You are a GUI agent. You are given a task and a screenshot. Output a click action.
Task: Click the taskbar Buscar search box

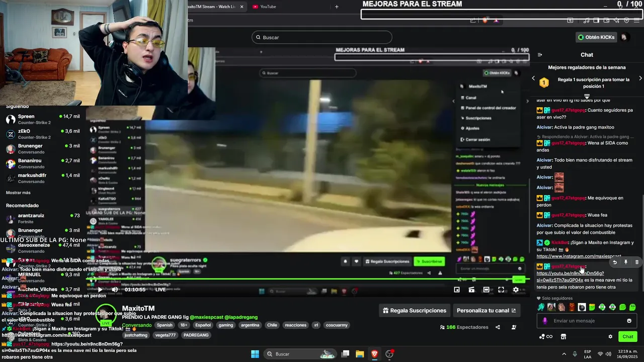299,354
